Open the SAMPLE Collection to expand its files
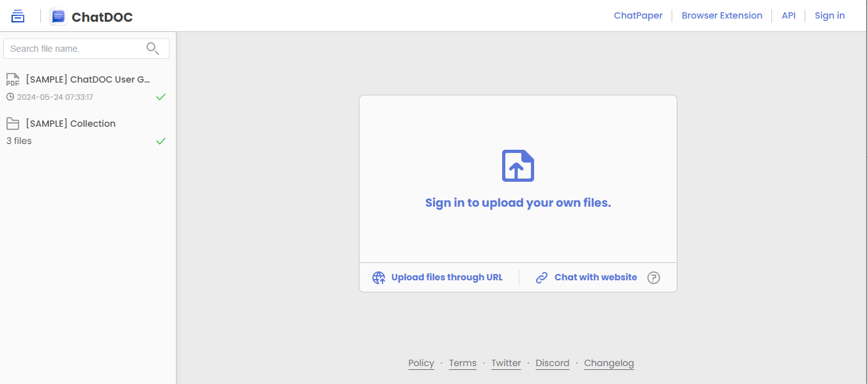 tap(71, 123)
